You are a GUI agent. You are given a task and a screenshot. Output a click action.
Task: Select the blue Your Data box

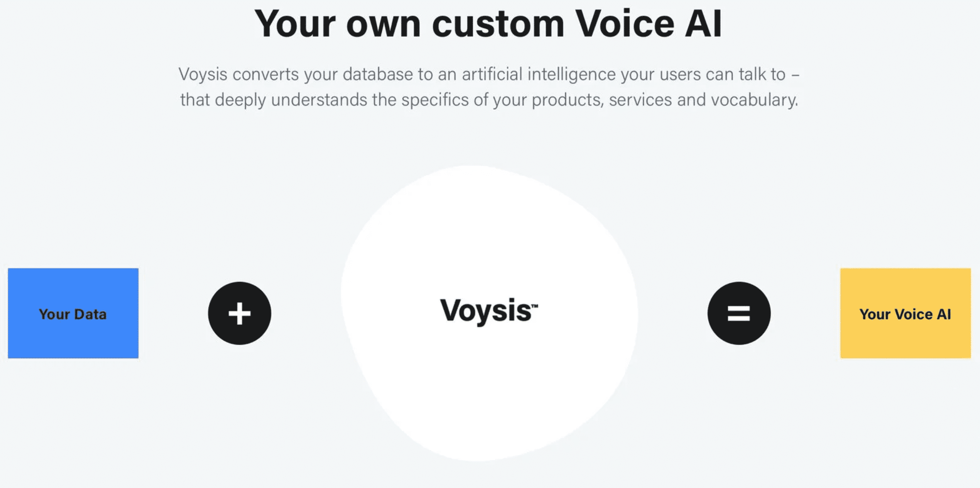click(x=73, y=313)
